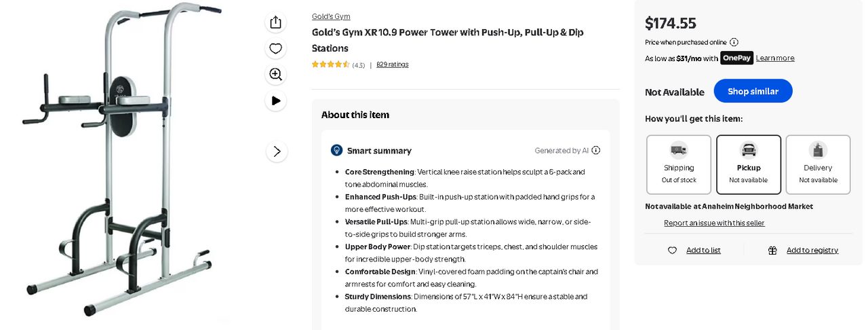The image size is (868, 330).
Task: Open the Gold's Gym brand link
Action: [331, 16]
